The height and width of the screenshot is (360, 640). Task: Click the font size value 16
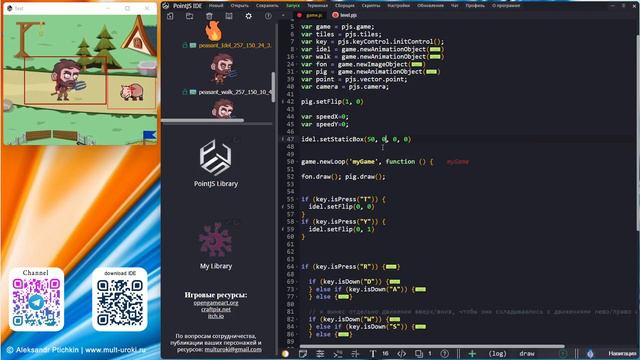(x=385, y=353)
